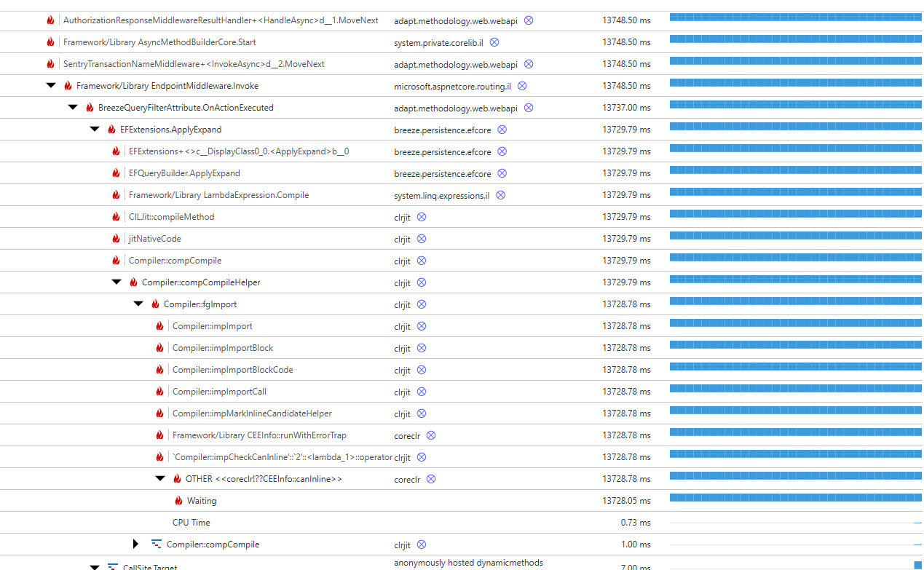Viewport: 924px width, 570px height.
Task: Click stack icon beside CallSite.Target
Action: (112, 567)
